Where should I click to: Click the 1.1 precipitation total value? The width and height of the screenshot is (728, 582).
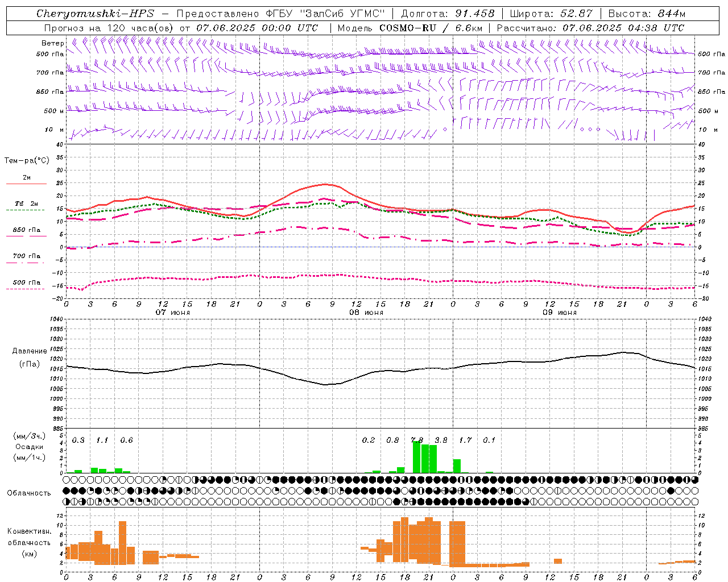tap(102, 440)
